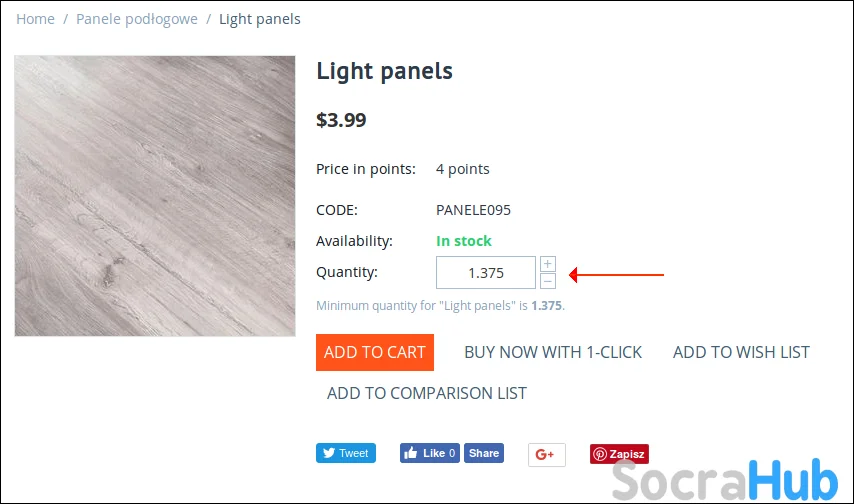Image resolution: width=854 pixels, height=504 pixels.
Task: Click the Quantity input field
Action: pos(486,272)
